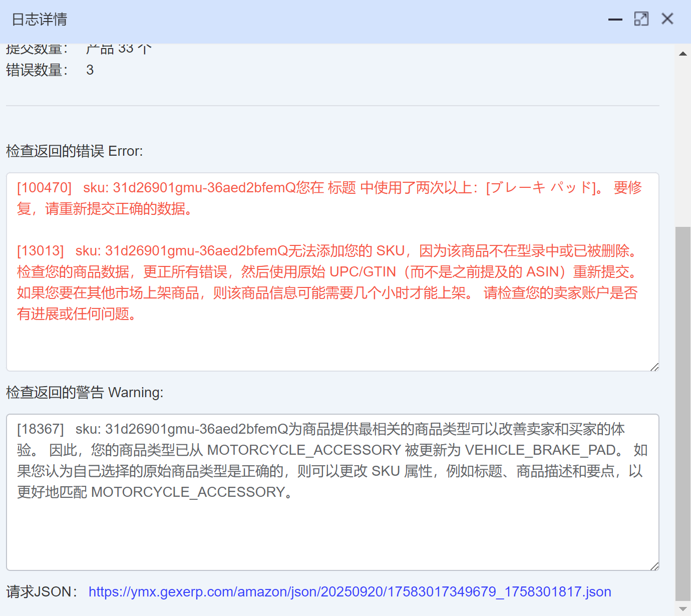The image size is (691, 616).
Task: Click the Error textarea resize handle
Action: [654, 367]
